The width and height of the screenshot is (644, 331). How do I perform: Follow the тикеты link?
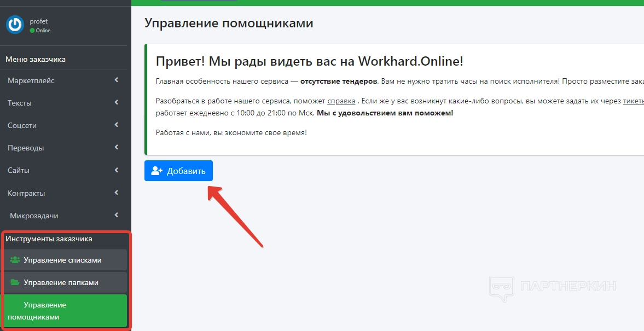tap(633, 101)
